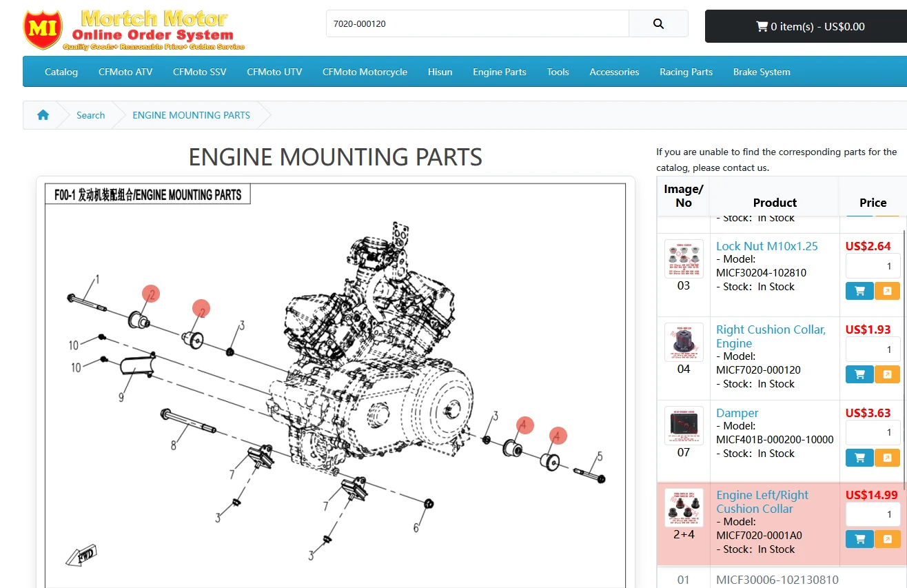This screenshot has height=588, width=907.
Task: Open the Right Cushion Collar, Engine link
Action: pos(771,336)
